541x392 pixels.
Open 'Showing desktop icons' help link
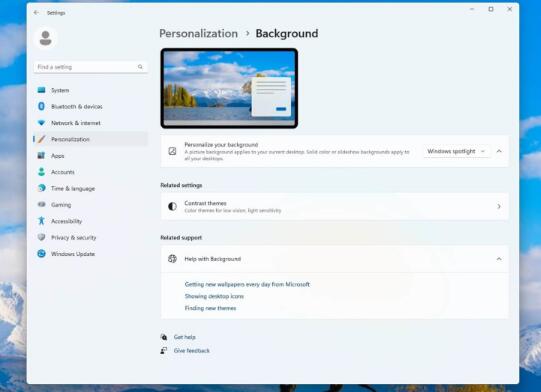pyautogui.click(x=214, y=296)
